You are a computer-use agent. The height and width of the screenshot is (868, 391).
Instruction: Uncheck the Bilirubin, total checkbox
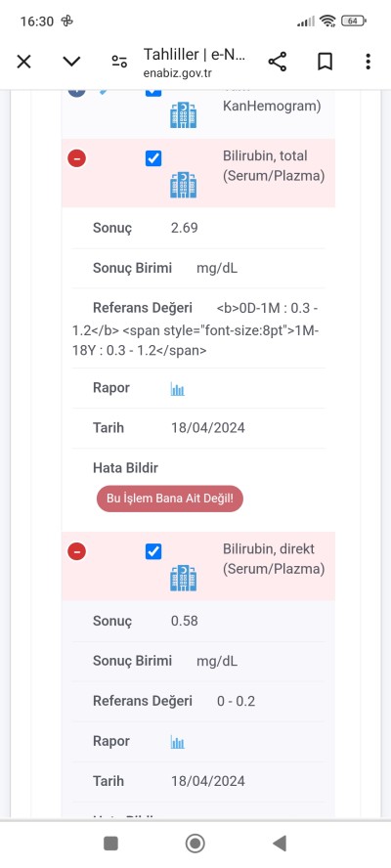pos(153,159)
